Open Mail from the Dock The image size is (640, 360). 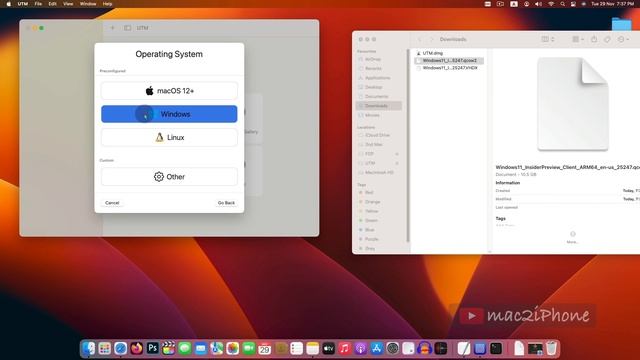(x=200, y=348)
